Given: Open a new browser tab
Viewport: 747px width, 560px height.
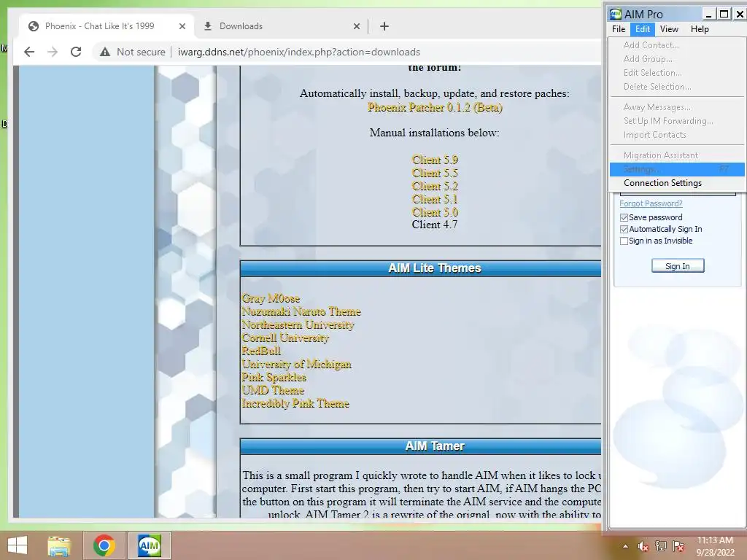Looking at the screenshot, I should coord(384,26).
